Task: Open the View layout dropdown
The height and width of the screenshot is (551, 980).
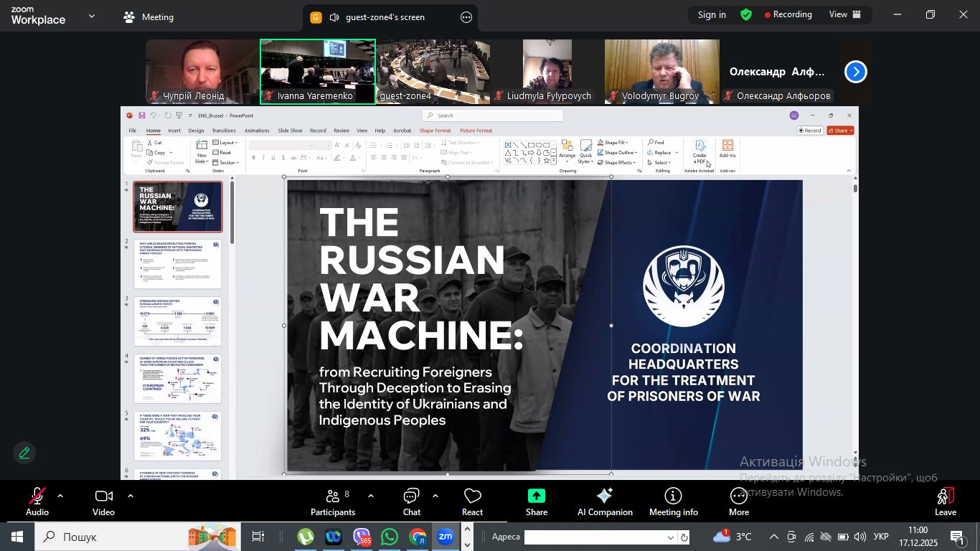Action: click(x=847, y=15)
